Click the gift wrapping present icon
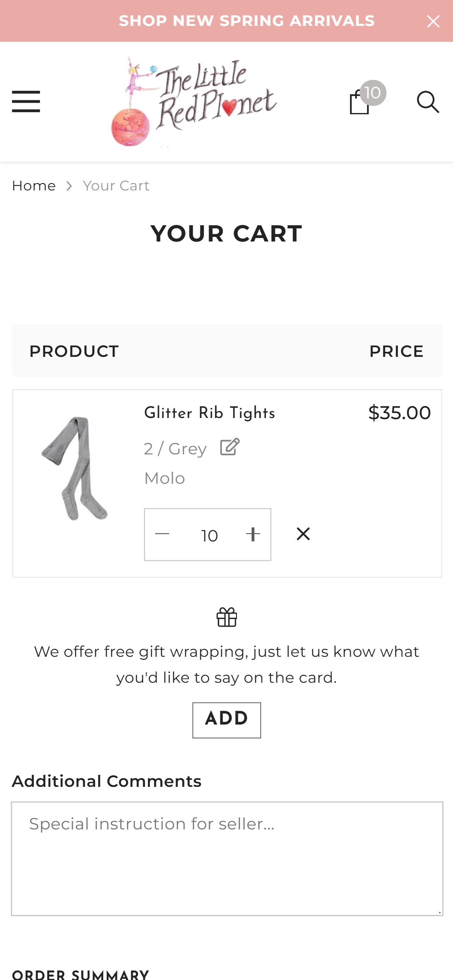 pos(227,617)
